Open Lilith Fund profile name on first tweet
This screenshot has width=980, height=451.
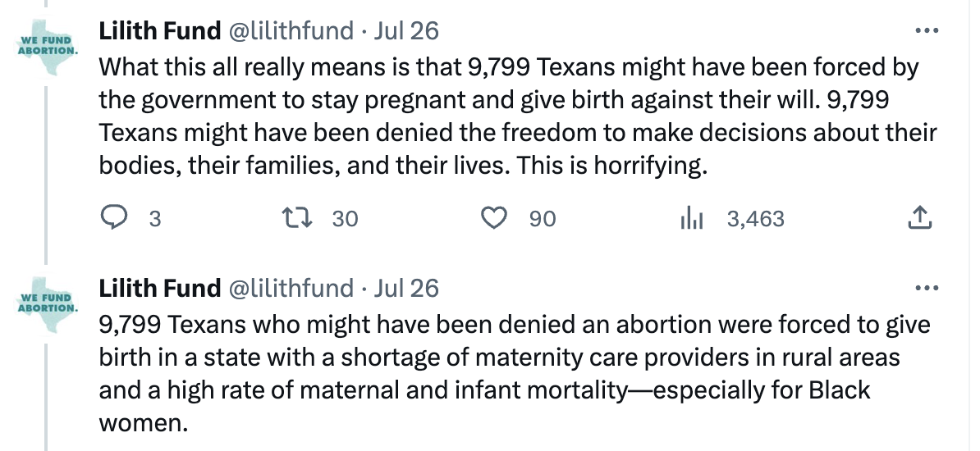point(159,31)
